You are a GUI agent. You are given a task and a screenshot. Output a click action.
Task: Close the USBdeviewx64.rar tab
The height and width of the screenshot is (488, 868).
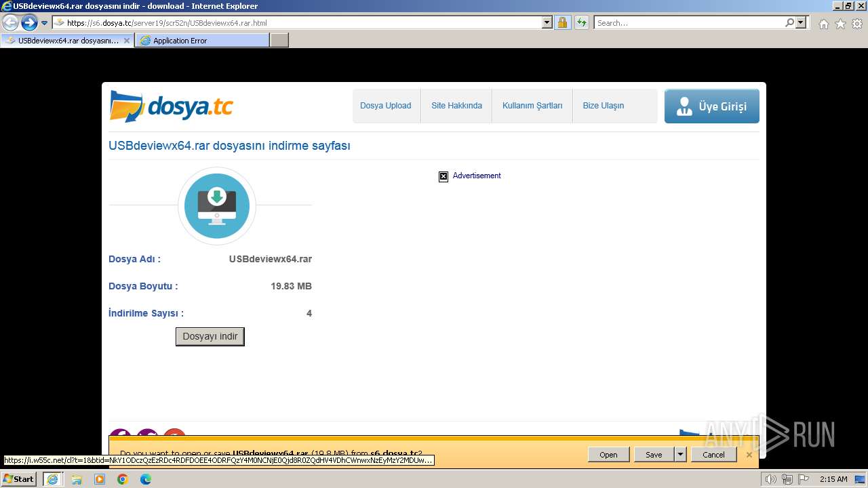click(126, 41)
